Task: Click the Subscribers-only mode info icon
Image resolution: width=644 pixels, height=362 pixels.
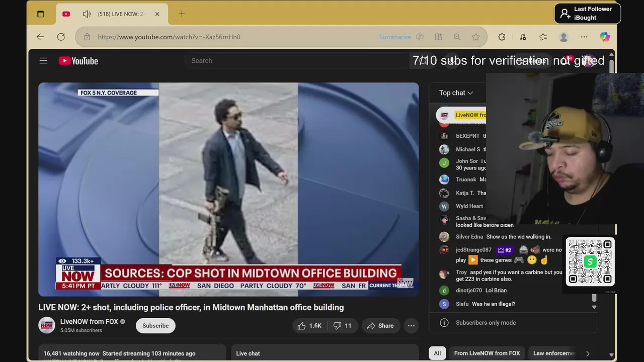Action: point(444,323)
